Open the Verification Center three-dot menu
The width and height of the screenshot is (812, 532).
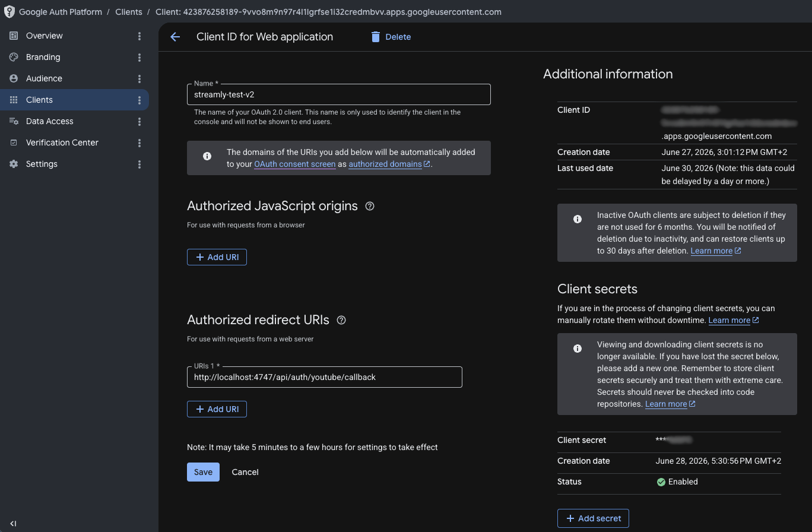click(x=139, y=143)
